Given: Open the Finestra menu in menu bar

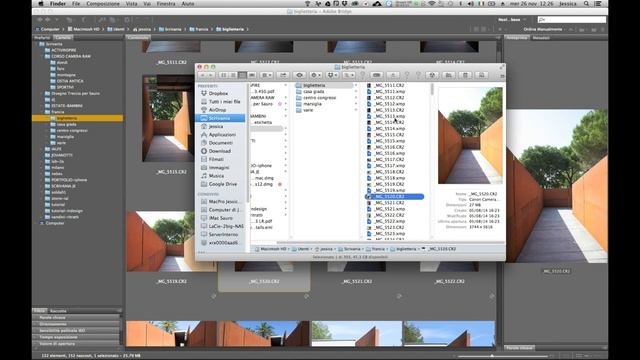Looking at the screenshot, I should pos(166,4).
